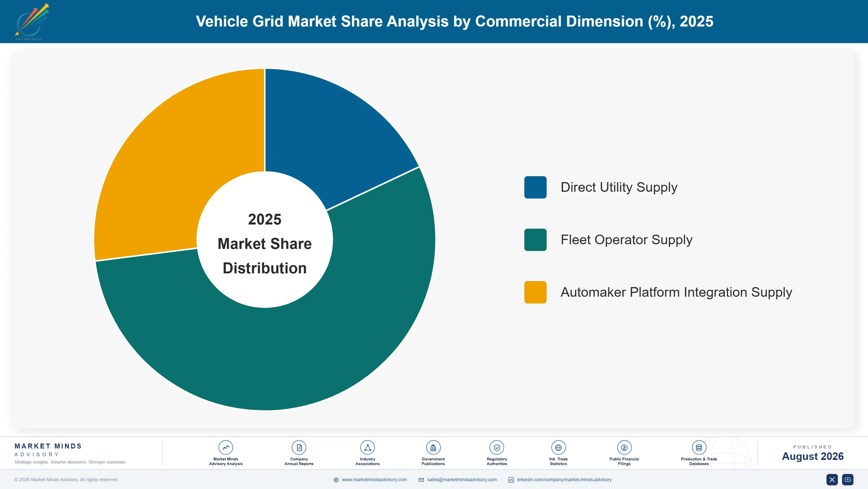Viewport: 868px width, 489px height.
Task: Click the orange Automaker Platform Integration swatch
Action: point(535,292)
